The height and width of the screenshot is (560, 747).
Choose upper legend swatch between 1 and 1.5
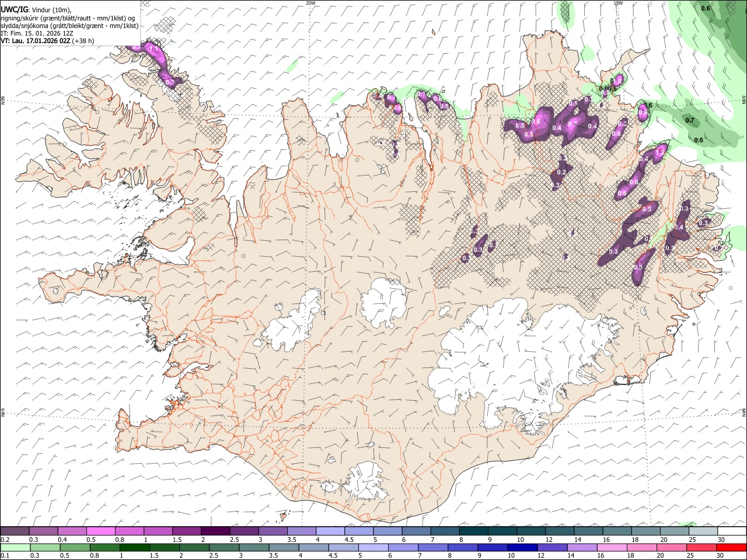click(158, 531)
